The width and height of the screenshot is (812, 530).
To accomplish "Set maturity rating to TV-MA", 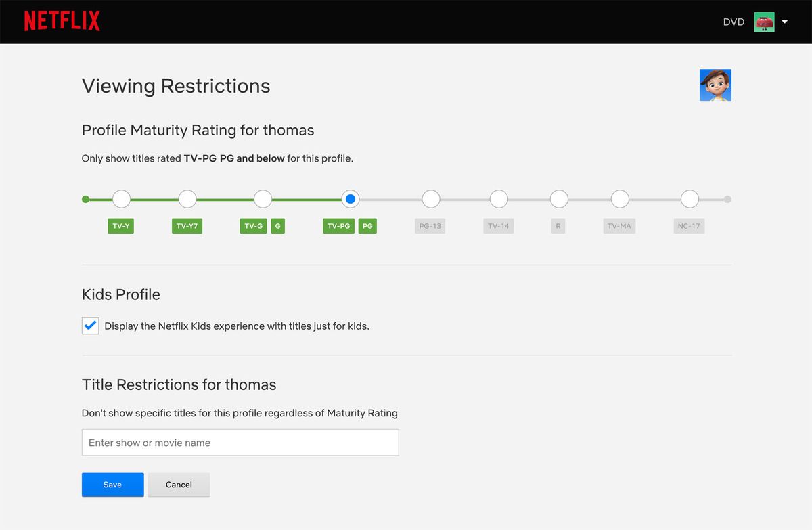I will (620, 199).
